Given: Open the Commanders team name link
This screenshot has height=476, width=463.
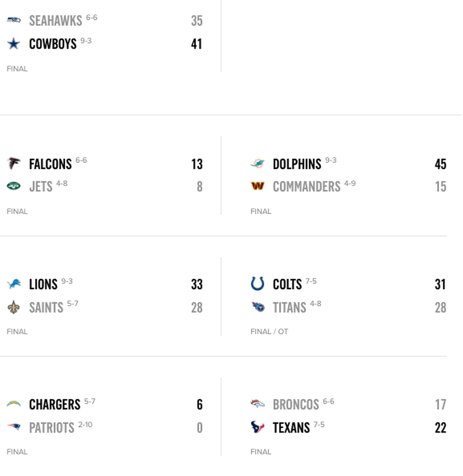Looking at the screenshot, I should point(307,187).
